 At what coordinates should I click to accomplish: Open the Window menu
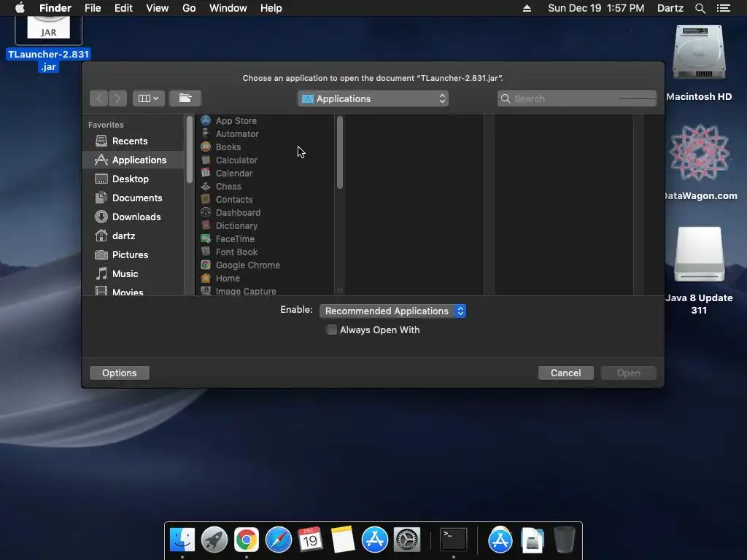(x=228, y=8)
